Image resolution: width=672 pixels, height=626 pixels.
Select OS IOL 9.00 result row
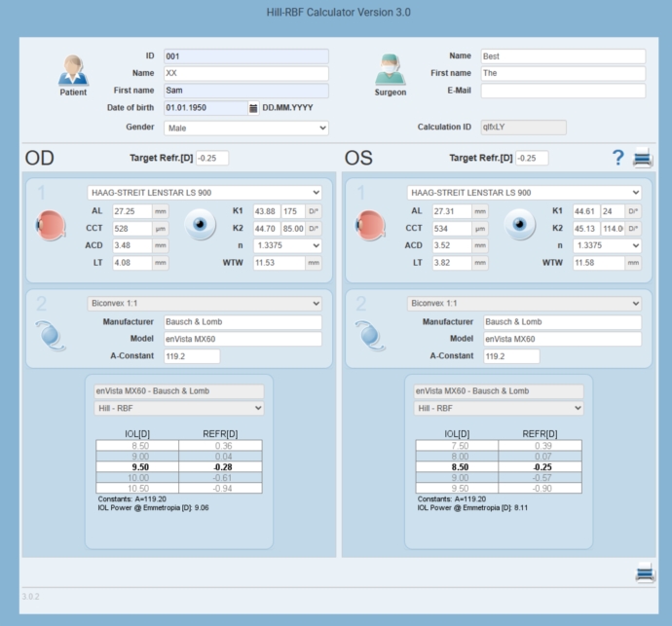[498, 478]
